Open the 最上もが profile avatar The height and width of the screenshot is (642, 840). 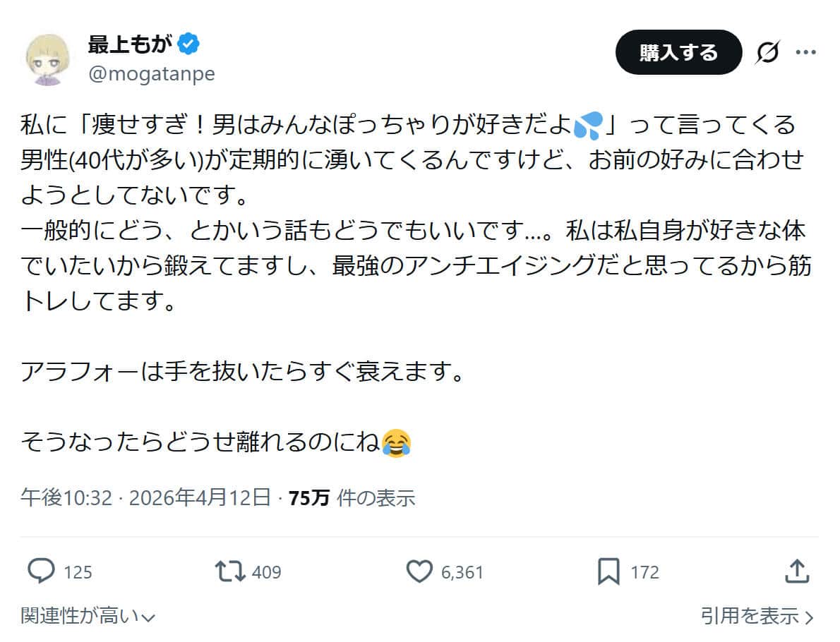pos(49,59)
